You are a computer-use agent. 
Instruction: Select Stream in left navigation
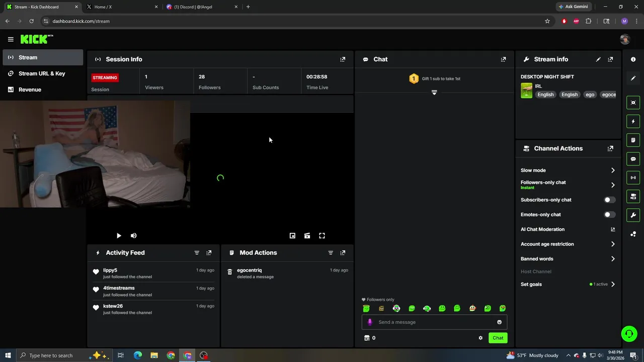pyautogui.click(x=43, y=57)
